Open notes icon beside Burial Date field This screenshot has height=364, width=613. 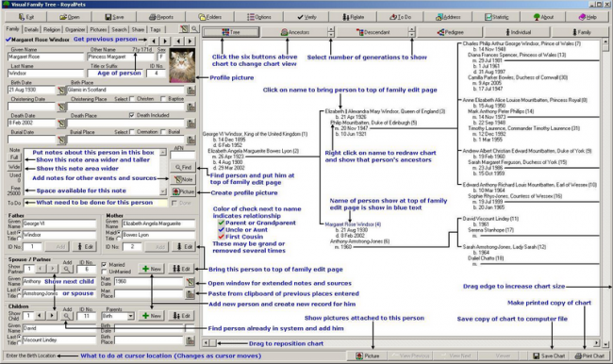point(61,140)
